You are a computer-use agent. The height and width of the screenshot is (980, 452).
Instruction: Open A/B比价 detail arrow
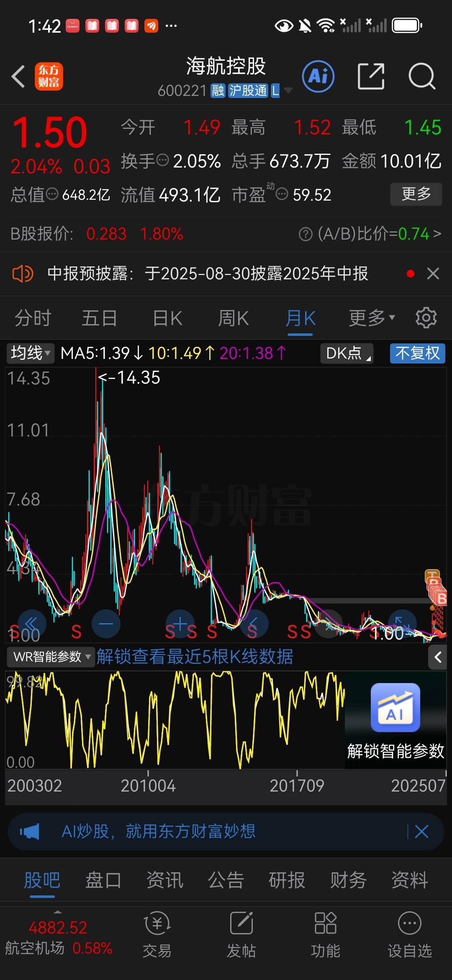point(437,234)
